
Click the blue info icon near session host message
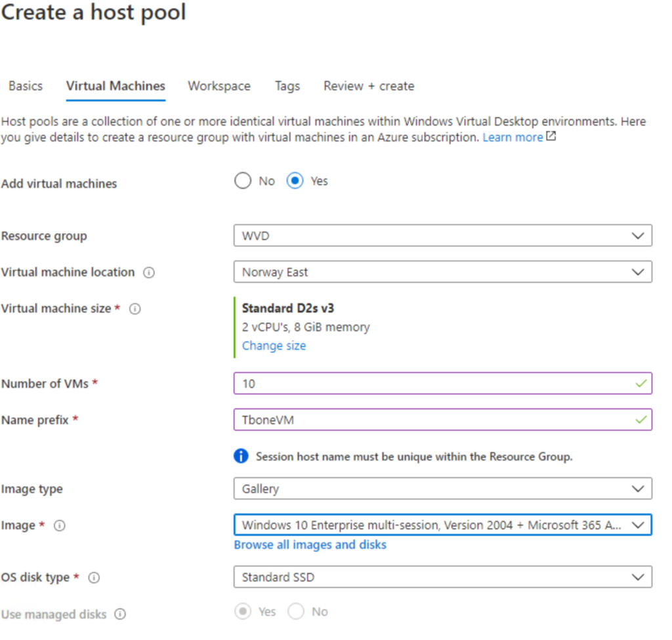tap(241, 456)
